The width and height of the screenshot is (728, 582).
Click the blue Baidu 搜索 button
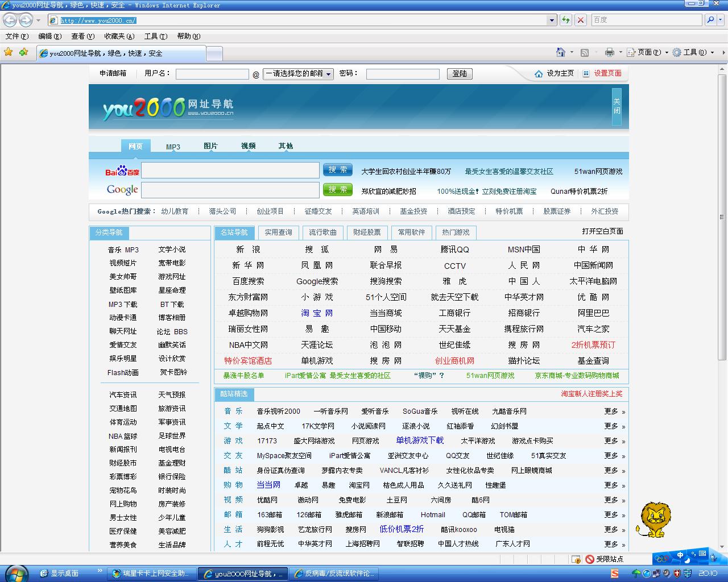[x=337, y=170]
